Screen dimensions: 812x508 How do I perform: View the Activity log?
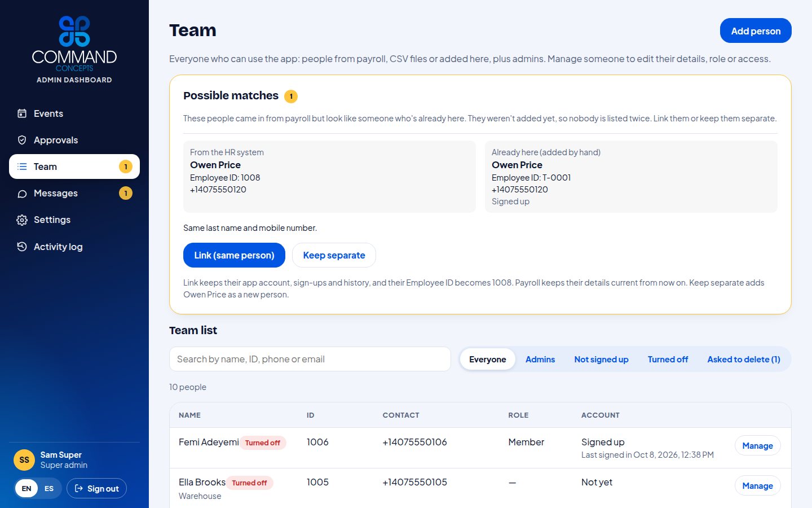click(74, 247)
